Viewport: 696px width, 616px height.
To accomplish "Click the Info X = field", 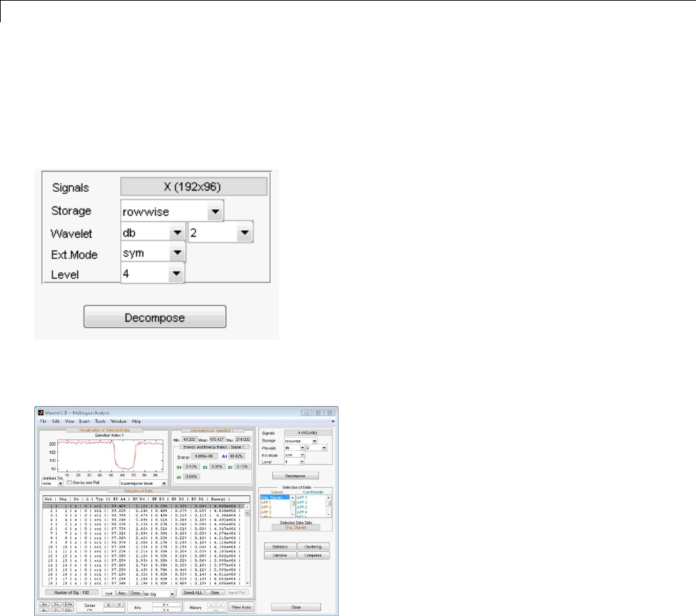I will [x=166, y=604].
